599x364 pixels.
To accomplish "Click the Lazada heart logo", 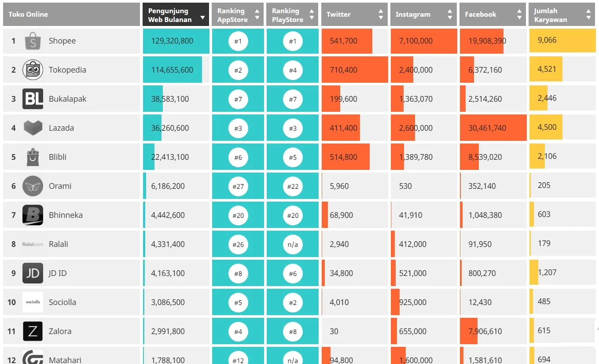I will [33, 128].
